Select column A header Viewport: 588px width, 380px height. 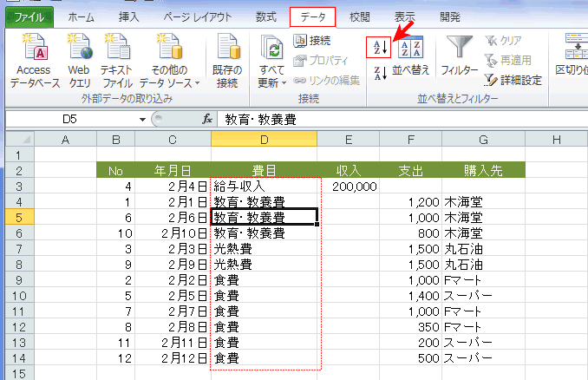tap(65, 140)
